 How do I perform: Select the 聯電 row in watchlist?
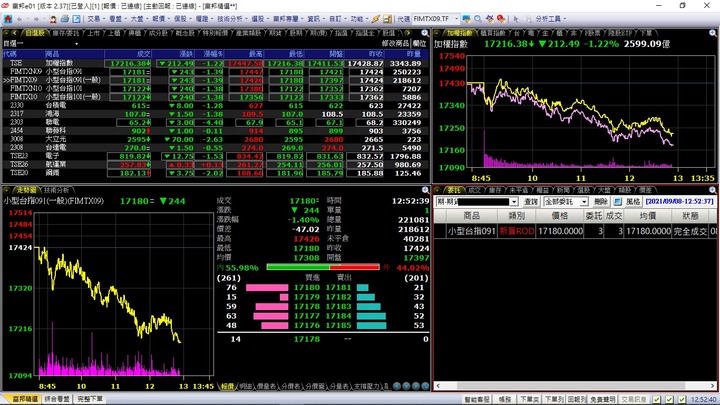click(x=216, y=123)
